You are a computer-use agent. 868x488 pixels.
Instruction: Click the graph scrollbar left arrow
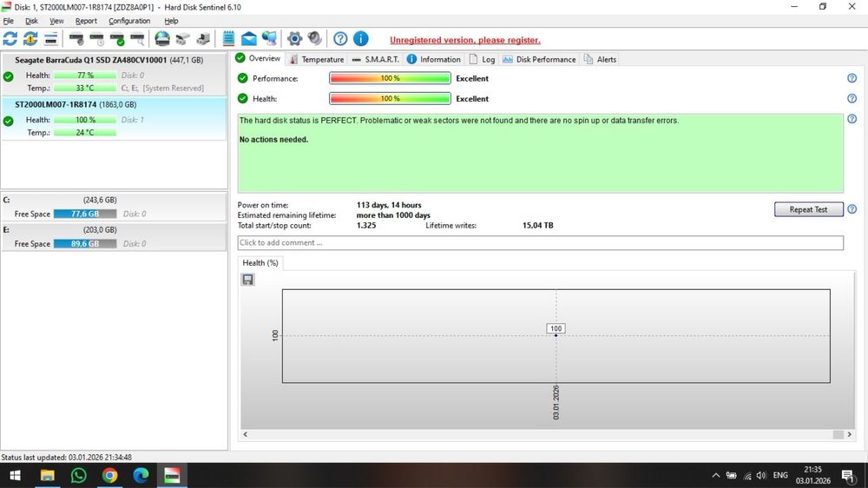[x=246, y=434]
